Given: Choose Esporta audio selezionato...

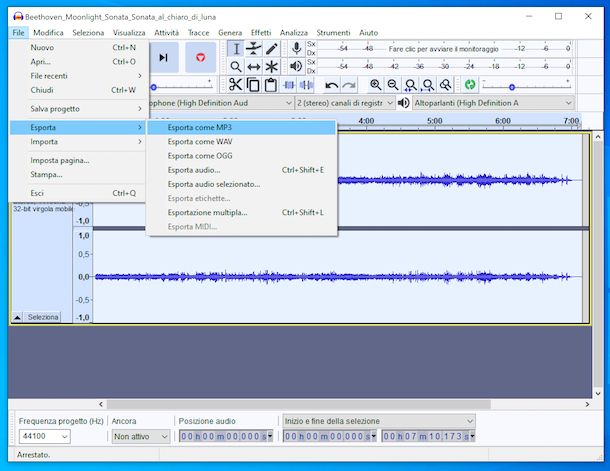Looking at the screenshot, I should tap(241, 184).
